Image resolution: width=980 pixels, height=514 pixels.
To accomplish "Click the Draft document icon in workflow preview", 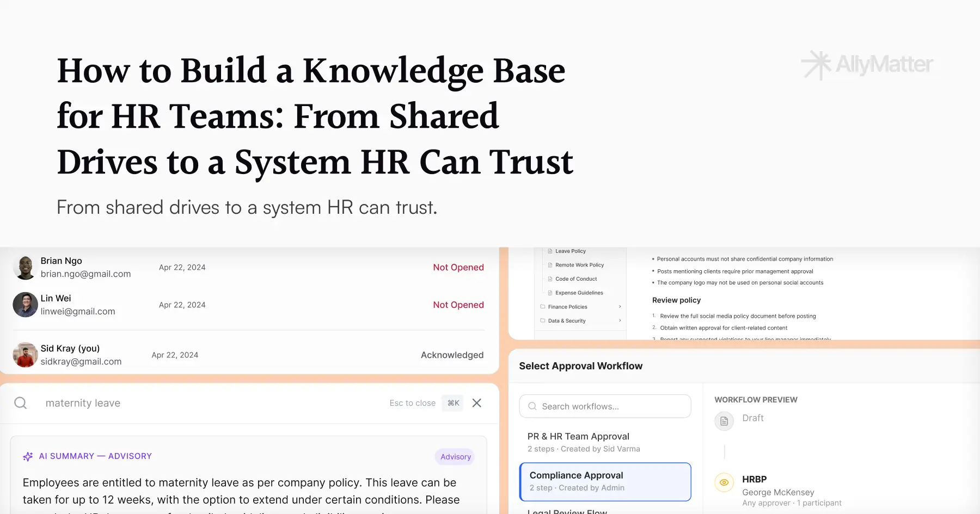I will 724,421.
